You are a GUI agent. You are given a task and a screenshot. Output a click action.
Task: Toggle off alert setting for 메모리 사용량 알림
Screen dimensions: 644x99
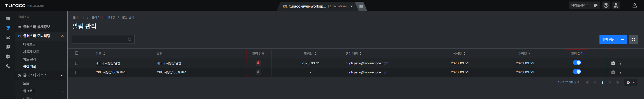[577, 63]
